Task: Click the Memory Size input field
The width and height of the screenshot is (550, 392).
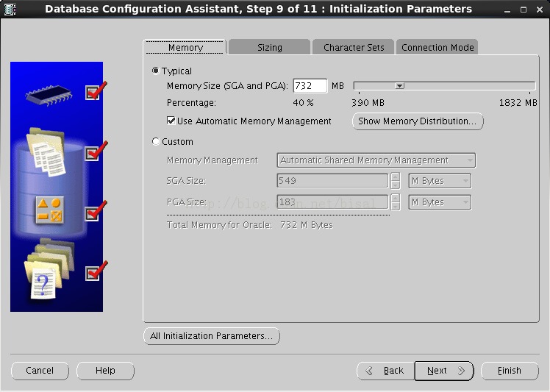Action: pos(310,85)
